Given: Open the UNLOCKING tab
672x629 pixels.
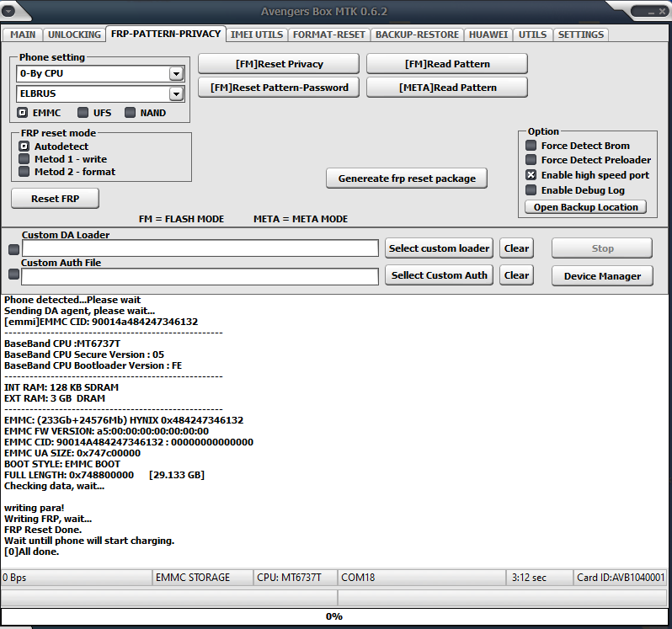Looking at the screenshot, I should [74, 35].
